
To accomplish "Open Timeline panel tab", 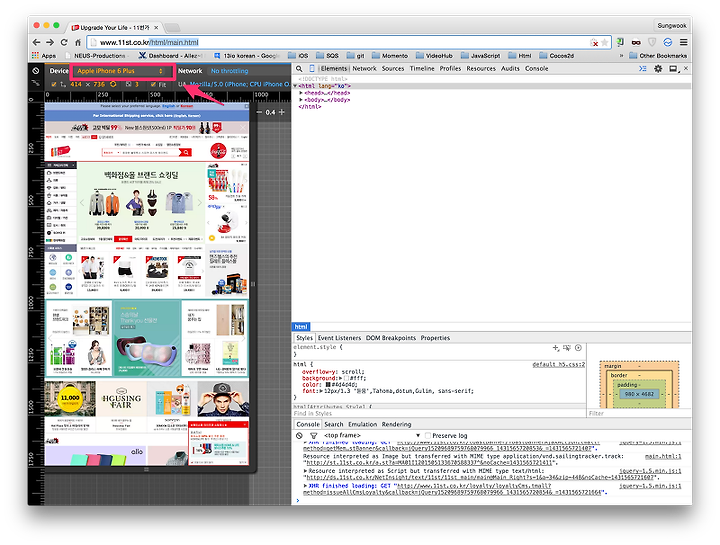I will pos(422,68).
